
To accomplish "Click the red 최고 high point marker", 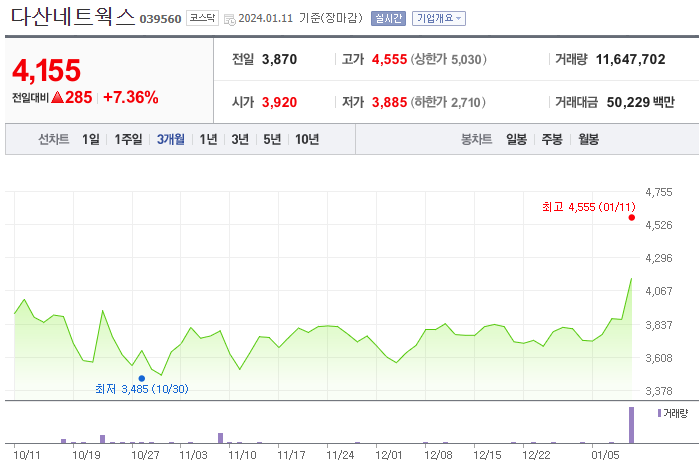I will (632, 218).
